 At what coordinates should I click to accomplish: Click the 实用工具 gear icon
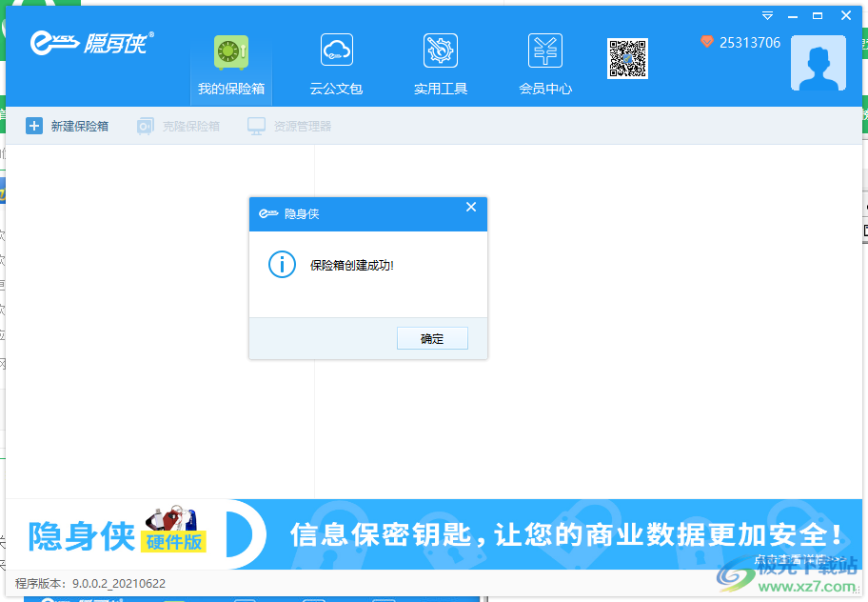[440, 50]
